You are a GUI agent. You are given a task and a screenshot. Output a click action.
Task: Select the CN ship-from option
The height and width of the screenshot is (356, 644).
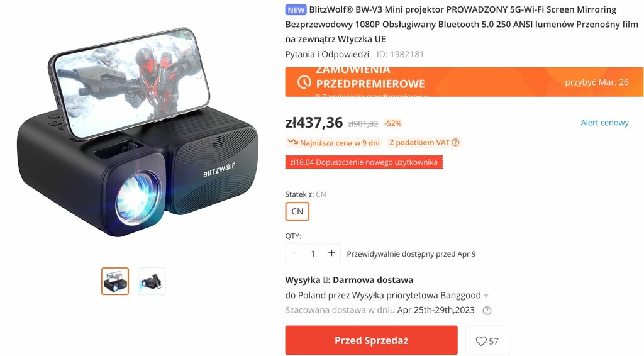pos(297,211)
